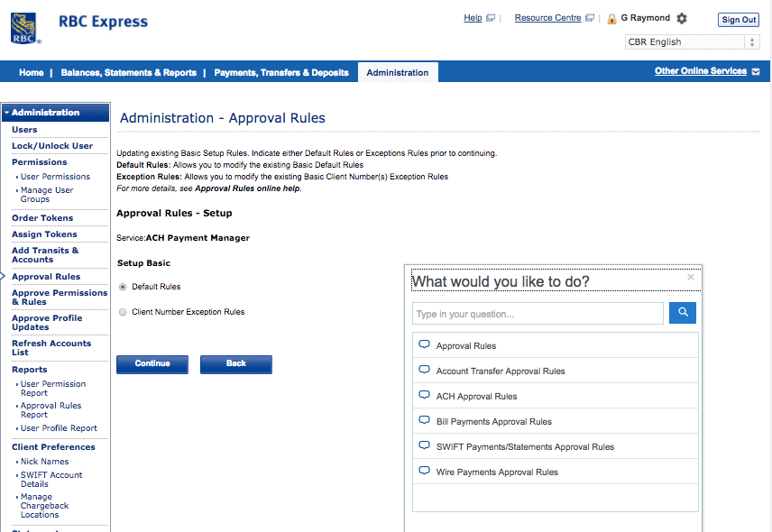The height and width of the screenshot is (532, 772).
Task: Click the chat bubble beside Approval Rules suggestion
Action: click(x=424, y=345)
